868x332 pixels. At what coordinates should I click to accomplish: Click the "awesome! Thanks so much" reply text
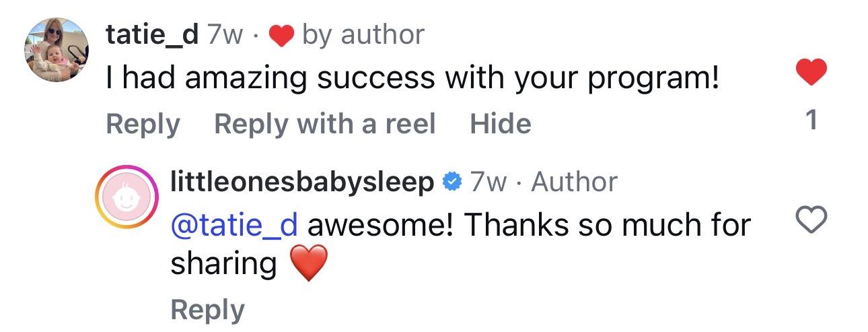point(529,225)
